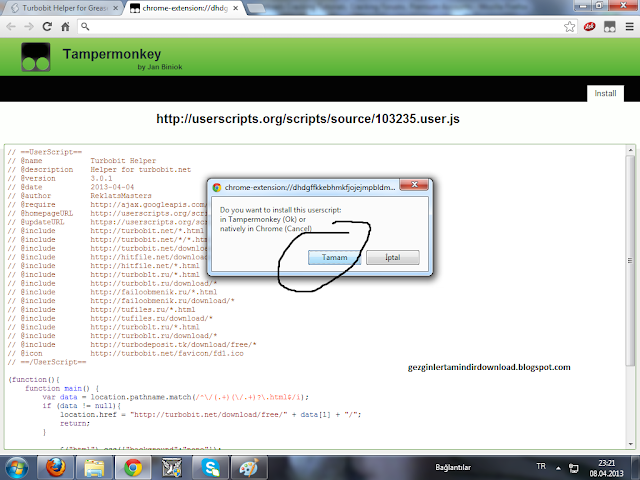The width and height of the screenshot is (640, 480).
Task: Click the location.href code line
Action: [x=211, y=415]
